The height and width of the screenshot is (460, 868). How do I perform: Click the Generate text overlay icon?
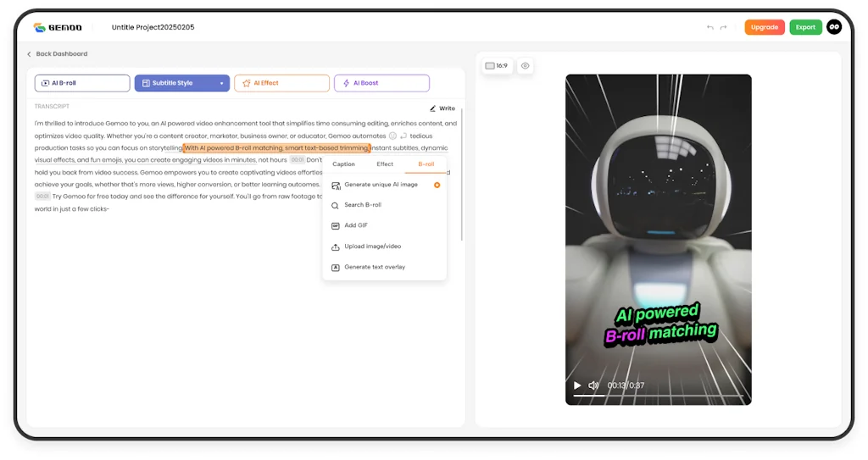click(336, 268)
